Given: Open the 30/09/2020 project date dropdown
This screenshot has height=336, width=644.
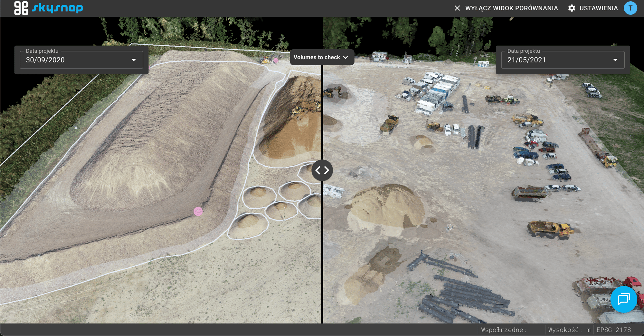Looking at the screenshot, I should pyautogui.click(x=81, y=60).
